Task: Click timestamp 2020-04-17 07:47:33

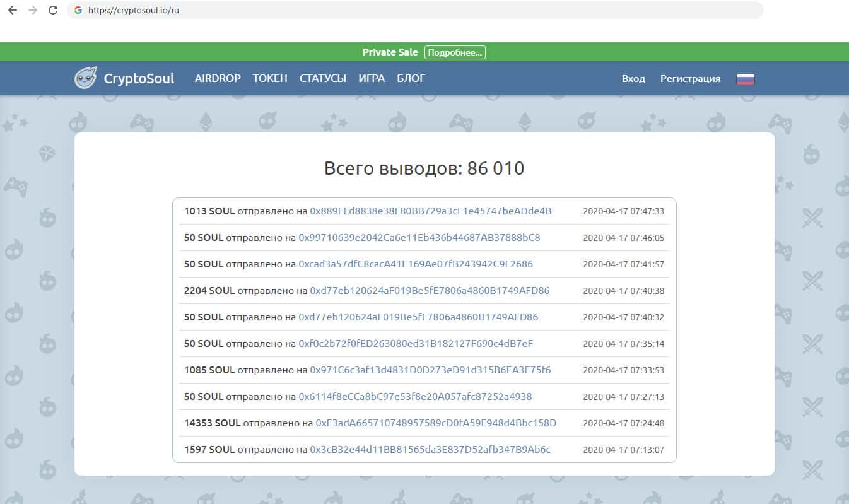Action: pyautogui.click(x=623, y=212)
